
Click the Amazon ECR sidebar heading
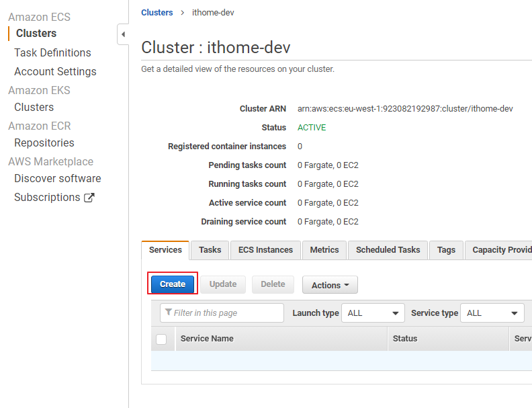pos(40,126)
